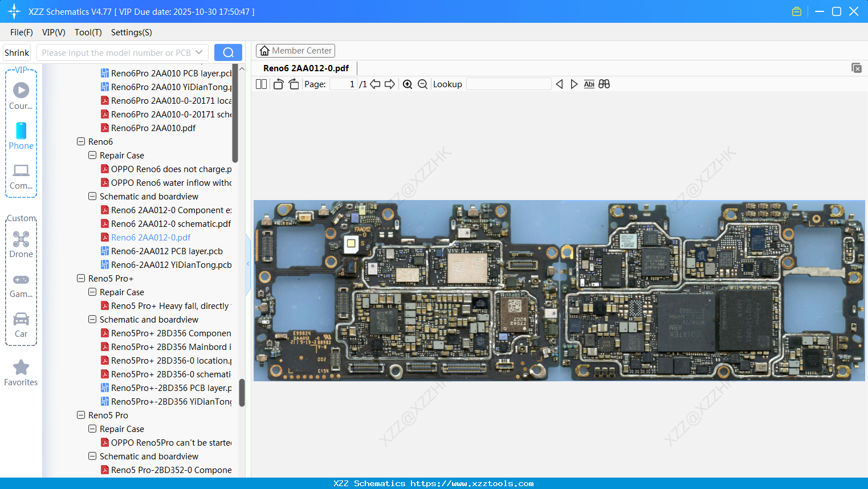Click the blue search button

pyautogui.click(x=228, y=52)
